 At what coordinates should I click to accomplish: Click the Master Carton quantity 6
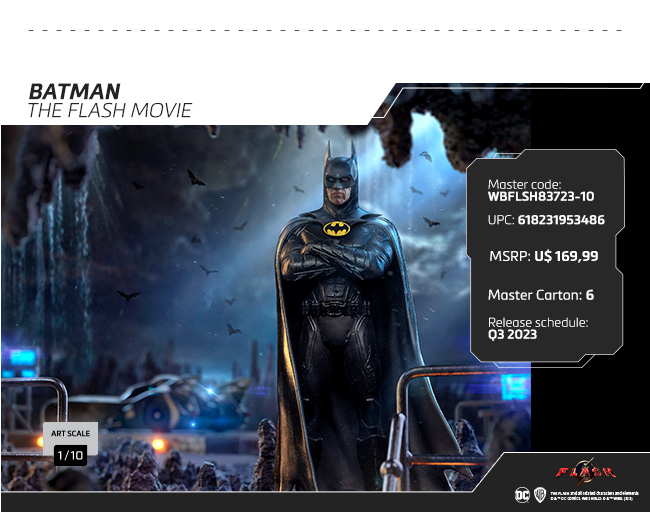coord(590,295)
